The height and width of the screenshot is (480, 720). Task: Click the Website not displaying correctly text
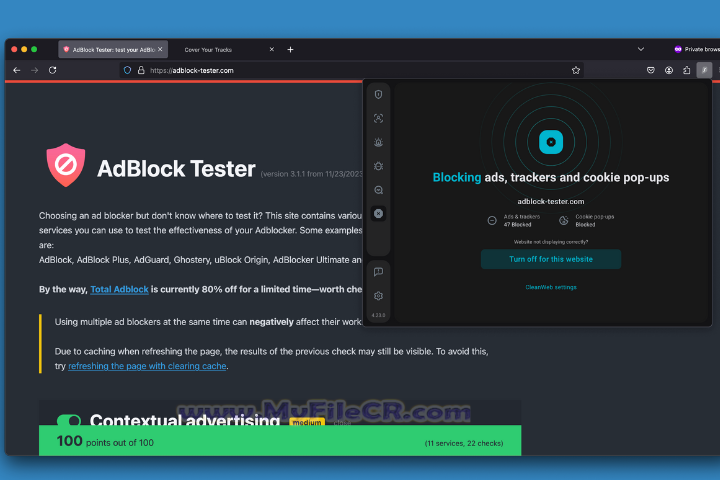coord(551,242)
